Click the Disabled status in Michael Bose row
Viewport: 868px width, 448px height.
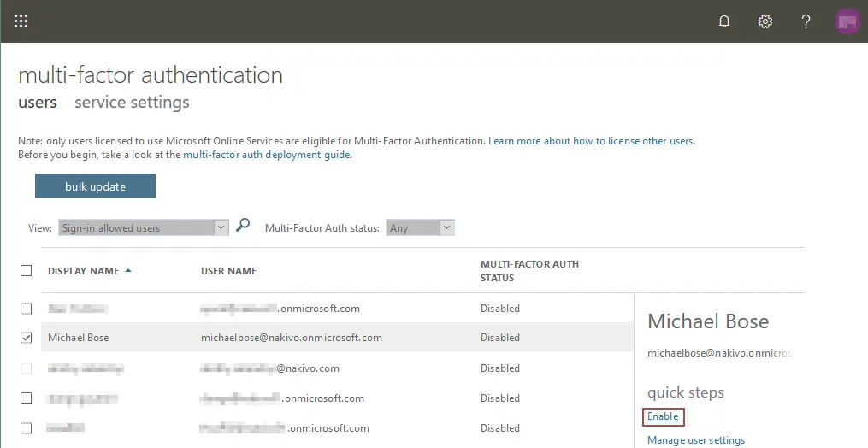(x=500, y=338)
